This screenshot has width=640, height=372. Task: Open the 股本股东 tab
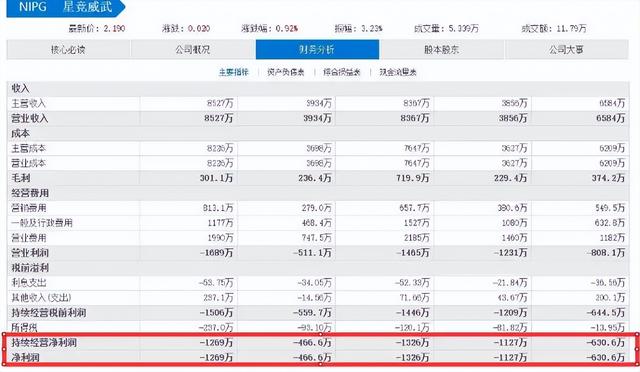point(442,49)
